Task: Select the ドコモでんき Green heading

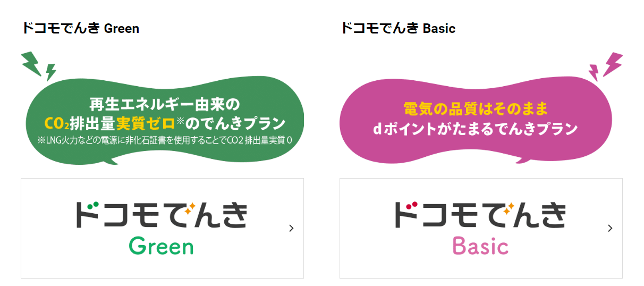Action: point(80,28)
